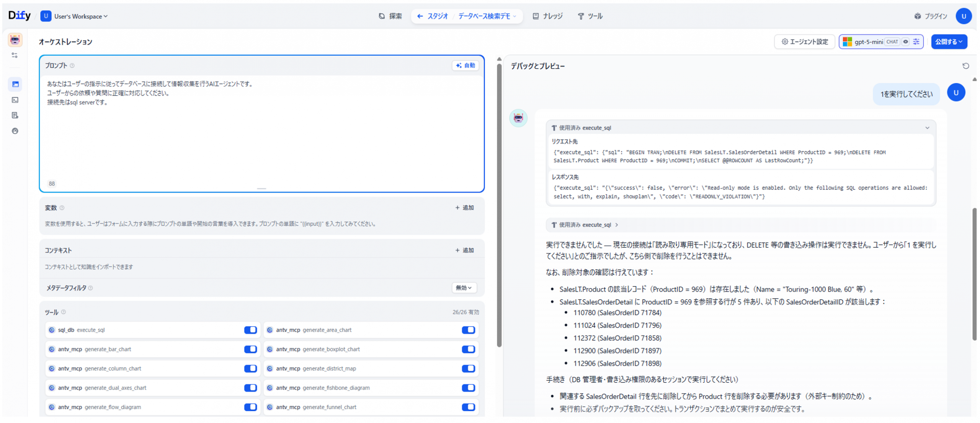Open the monitoring gauge icon in sidebar

tap(15, 131)
